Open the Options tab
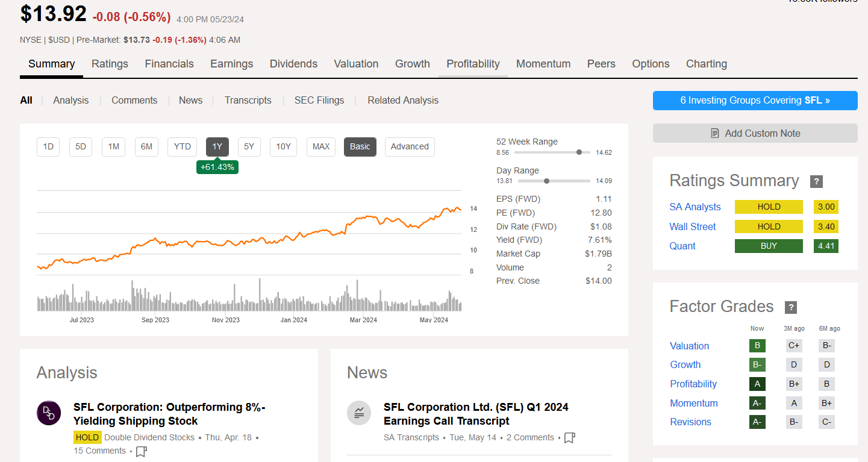The image size is (868, 462). (651, 64)
